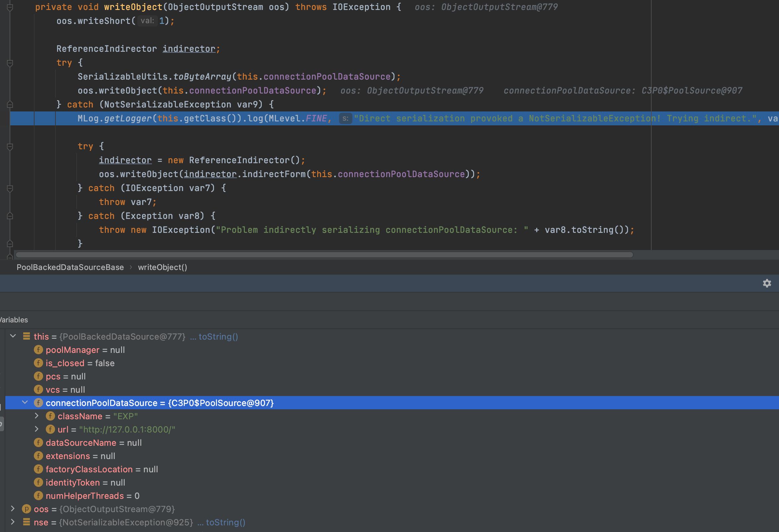
Task: Click 'NotSerializableException var9' in catch
Action: (x=183, y=104)
